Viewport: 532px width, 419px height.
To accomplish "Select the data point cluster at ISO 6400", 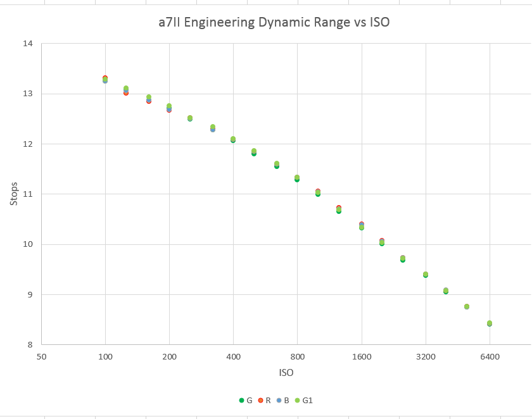I will tap(489, 323).
